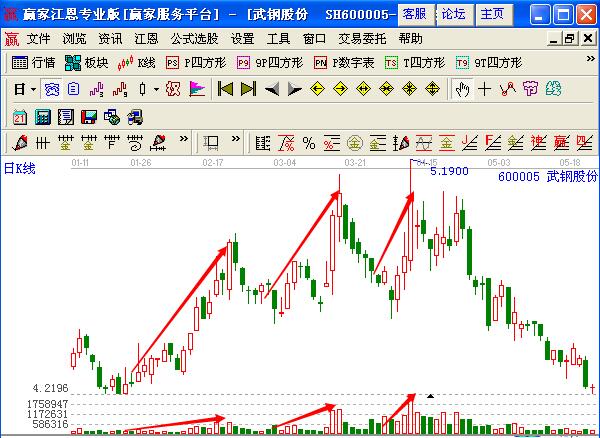Click the calculator icon in toolbar
Screen dimensions: 600x438
coord(41,117)
